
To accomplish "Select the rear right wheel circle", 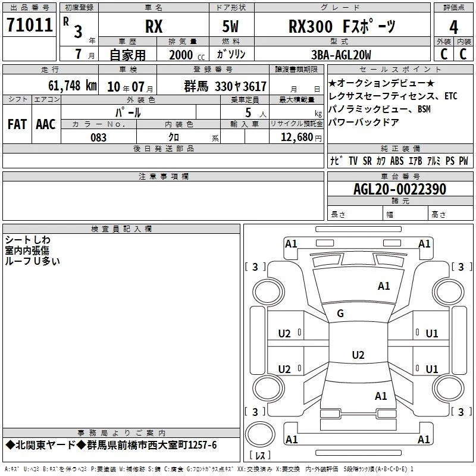I will pyautogui.click(x=449, y=388).
